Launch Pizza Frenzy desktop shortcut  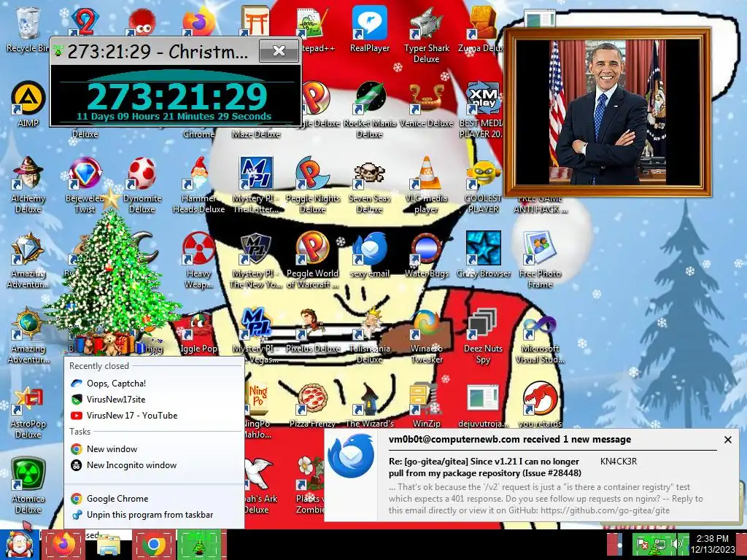312,405
